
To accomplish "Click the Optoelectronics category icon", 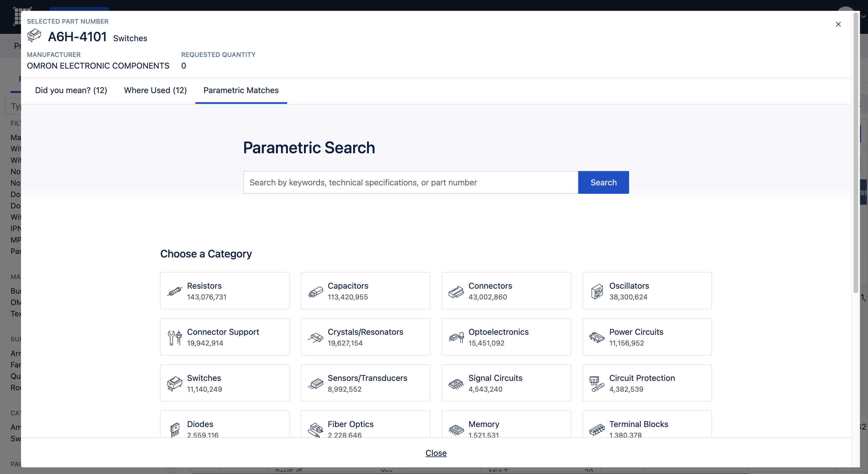I will (x=456, y=337).
